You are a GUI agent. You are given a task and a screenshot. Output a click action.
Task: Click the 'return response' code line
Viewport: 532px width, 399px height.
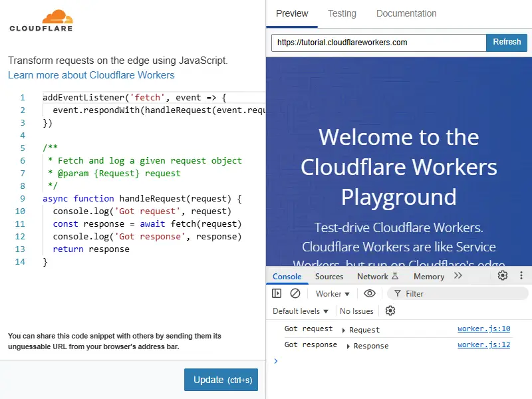pos(91,249)
